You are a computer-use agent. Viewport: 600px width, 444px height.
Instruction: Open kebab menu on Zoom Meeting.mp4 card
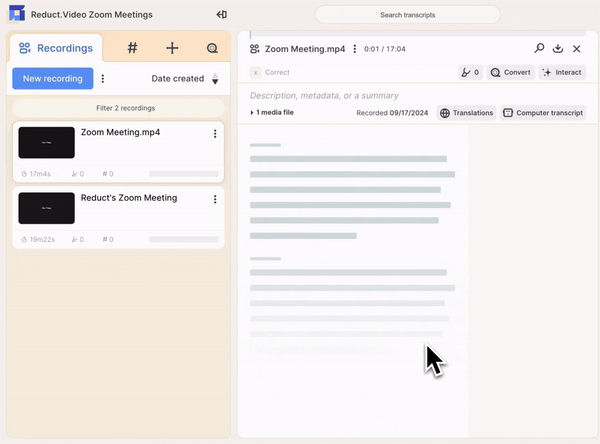[x=215, y=133]
